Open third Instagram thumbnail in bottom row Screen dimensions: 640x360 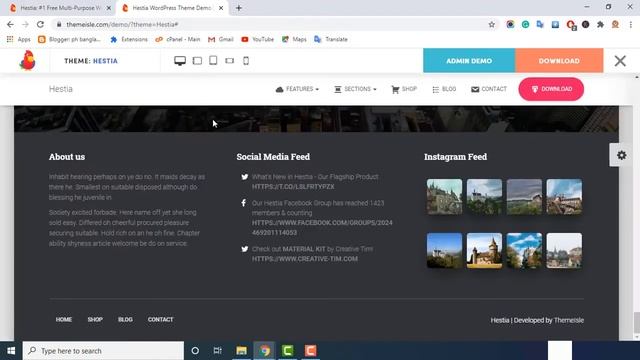click(x=524, y=251)
